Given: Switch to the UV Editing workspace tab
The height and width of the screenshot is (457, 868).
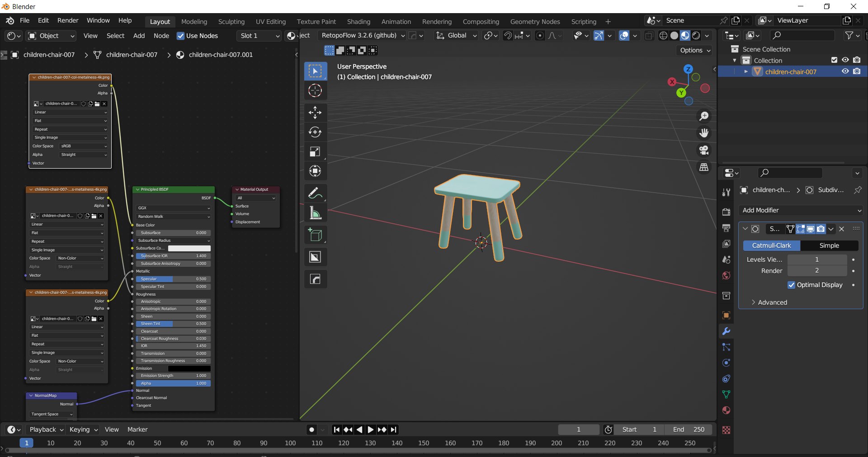Looking at the screenshot, I should click(x=271, y=22).
